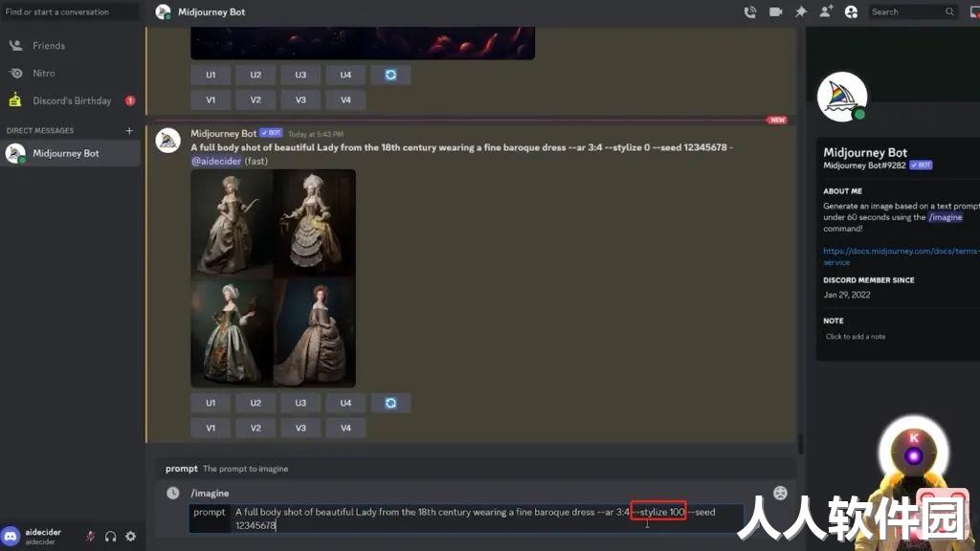The image size is (980, 551).
Task: Open the emoji picker
Action: coord(780,493)
